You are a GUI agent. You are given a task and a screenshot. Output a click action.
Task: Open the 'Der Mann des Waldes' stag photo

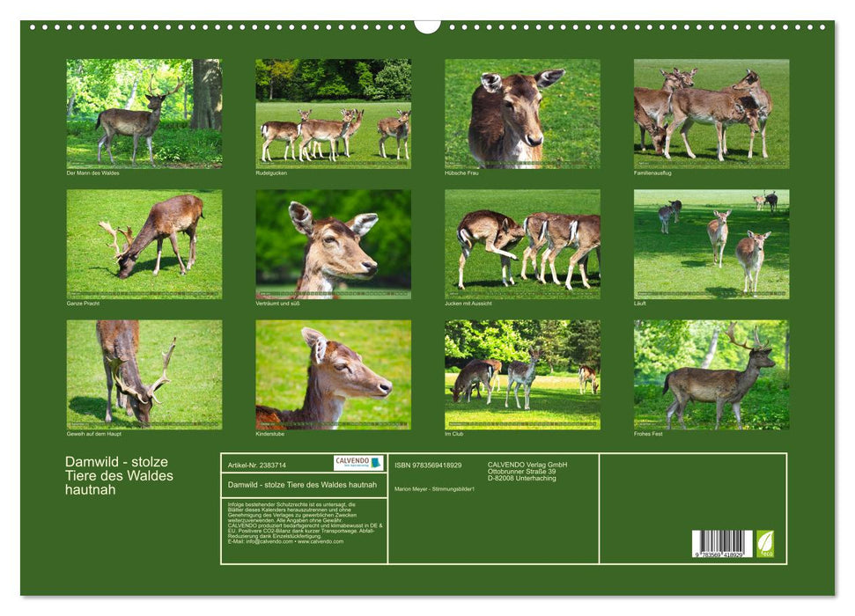pyautogui.click(x=144, y=114)
